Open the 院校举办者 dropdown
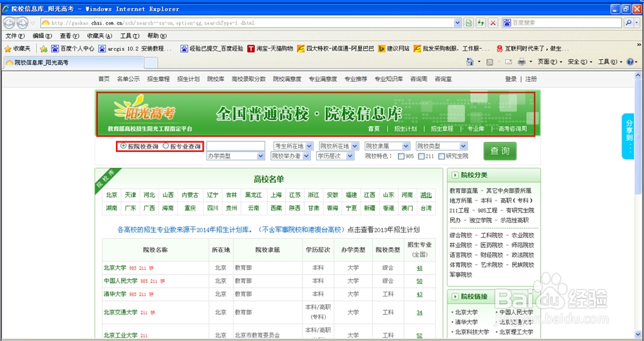The image size is (644, 341). (x=291, y=156)
